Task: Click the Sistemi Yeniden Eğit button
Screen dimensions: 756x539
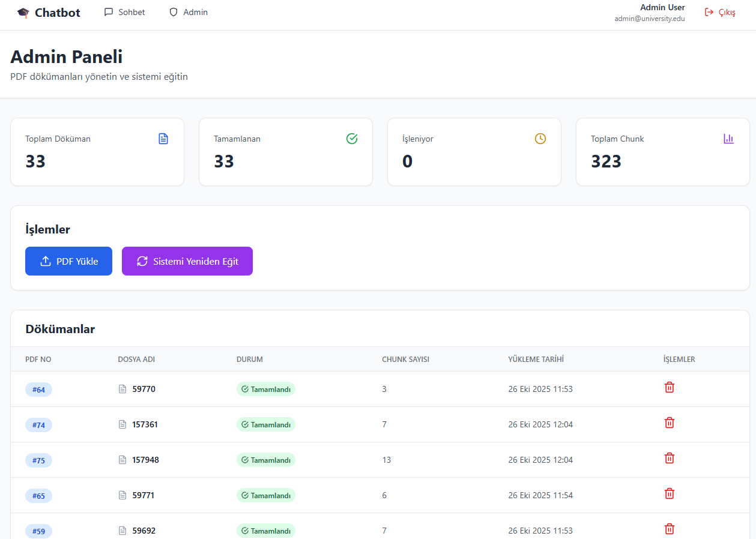Action: (187, 261)
